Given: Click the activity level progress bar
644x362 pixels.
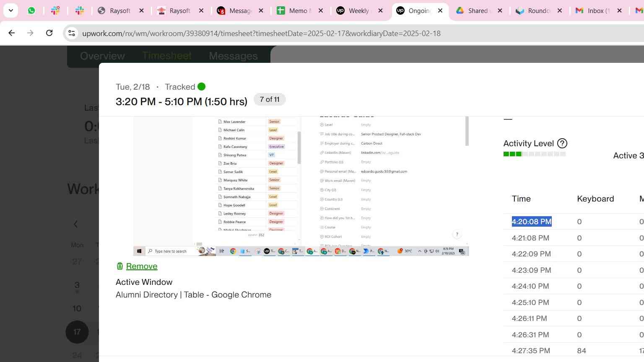Looking at the screenshot, I should coord(535,154).
